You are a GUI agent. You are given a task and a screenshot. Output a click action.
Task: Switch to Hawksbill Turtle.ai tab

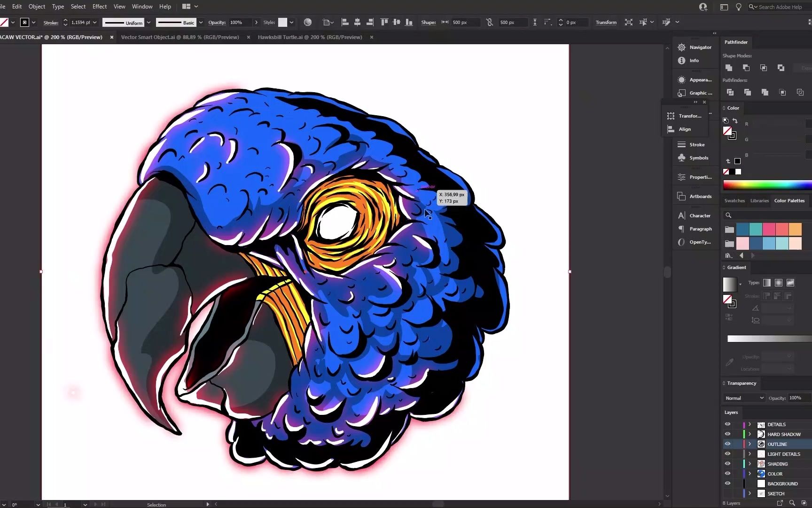click(310, 37)
